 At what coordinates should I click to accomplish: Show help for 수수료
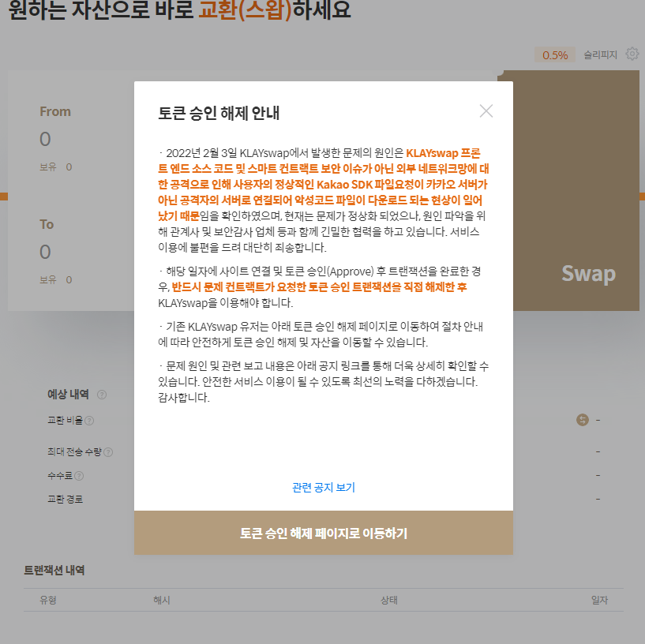point(79,476)
